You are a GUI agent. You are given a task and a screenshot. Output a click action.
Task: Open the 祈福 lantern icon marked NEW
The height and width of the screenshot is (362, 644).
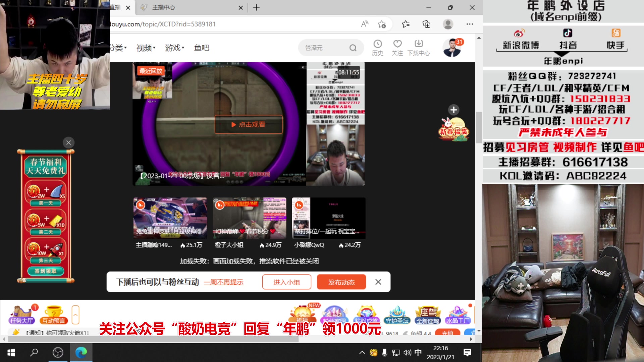tap(303, 314)
